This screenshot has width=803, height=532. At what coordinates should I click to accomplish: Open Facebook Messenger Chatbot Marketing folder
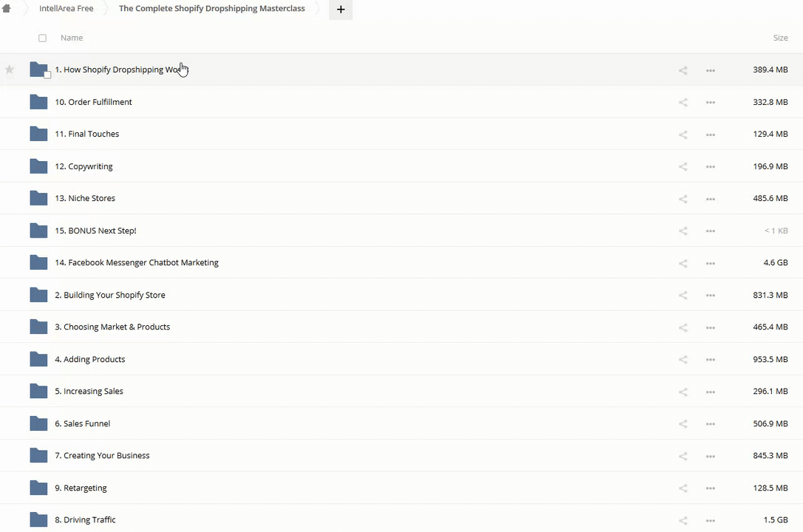point(136,262)
